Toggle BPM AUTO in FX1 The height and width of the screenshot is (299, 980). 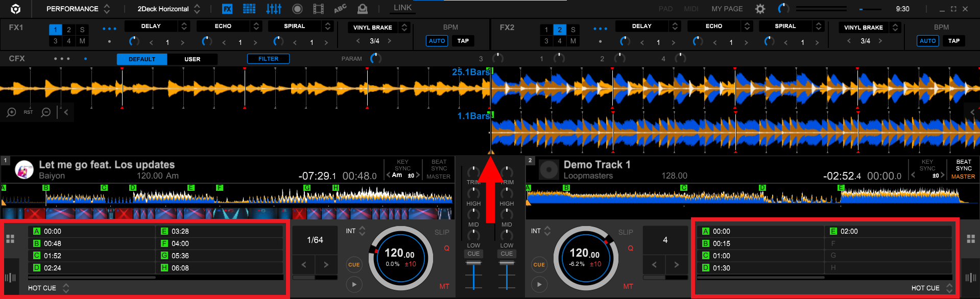[x=437, y=41]
